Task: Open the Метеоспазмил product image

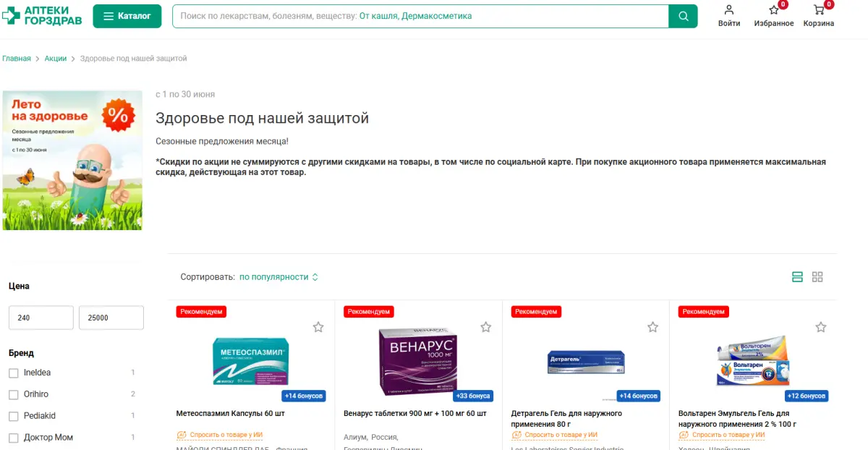Action: click(250, 361)
